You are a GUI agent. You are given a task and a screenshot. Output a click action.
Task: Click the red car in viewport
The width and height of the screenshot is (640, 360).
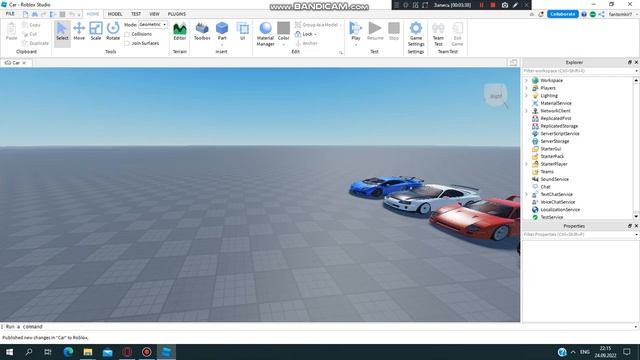[476, 220]
